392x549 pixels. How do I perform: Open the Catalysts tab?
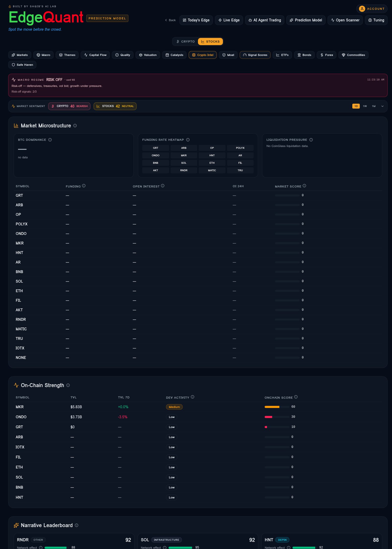tap(174, 55)
